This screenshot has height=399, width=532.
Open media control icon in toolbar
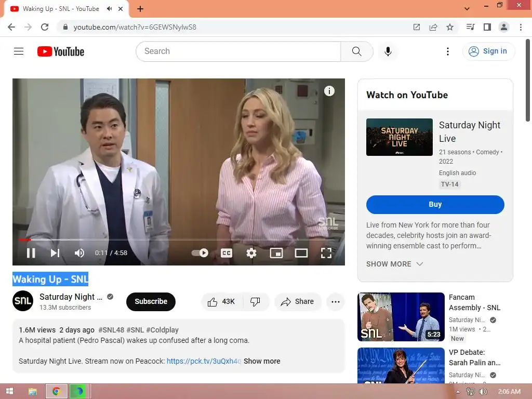[470, 27]
